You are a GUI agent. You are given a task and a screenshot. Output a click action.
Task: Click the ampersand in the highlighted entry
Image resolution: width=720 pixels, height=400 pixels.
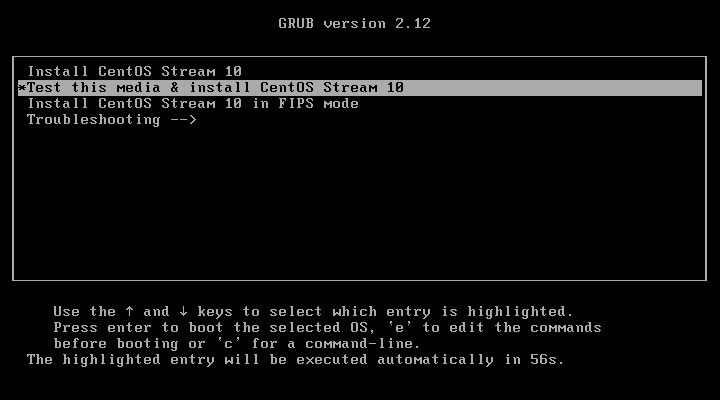174,88
